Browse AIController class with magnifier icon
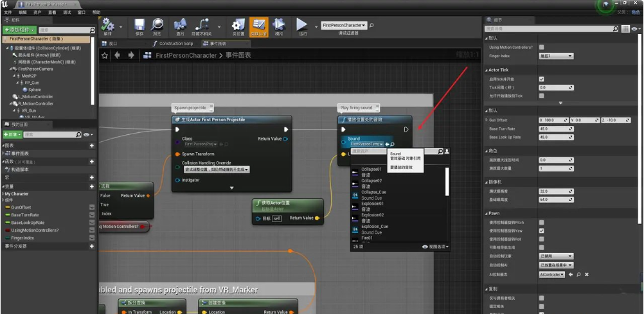Image resolution: width=644 pixels, height=314 pixels. tap(578, 274)
